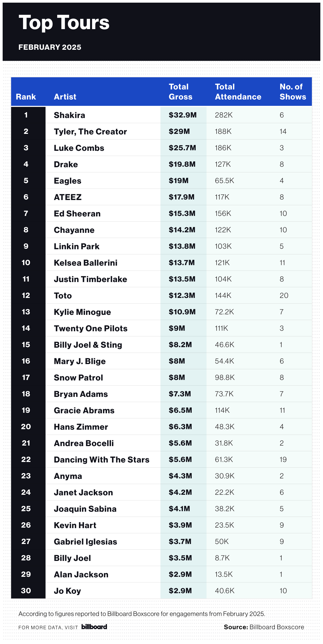
Task: Click the Top Tours title
Action: coord(64,23)
